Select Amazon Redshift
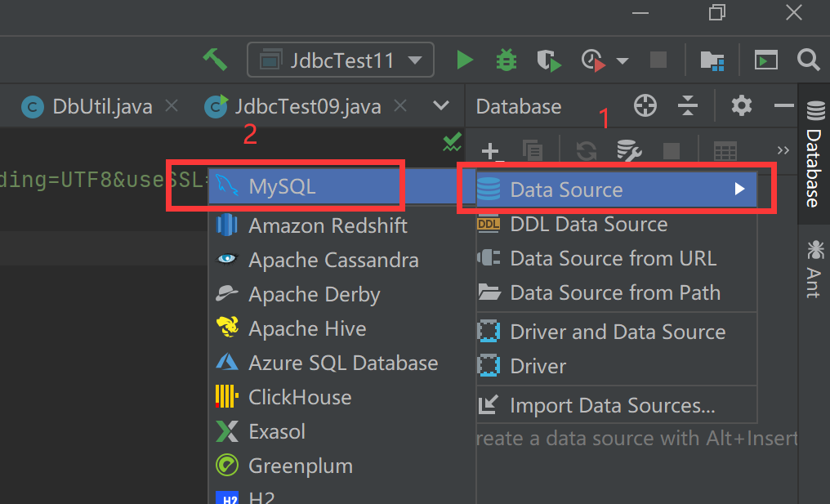 pos(341,225)
